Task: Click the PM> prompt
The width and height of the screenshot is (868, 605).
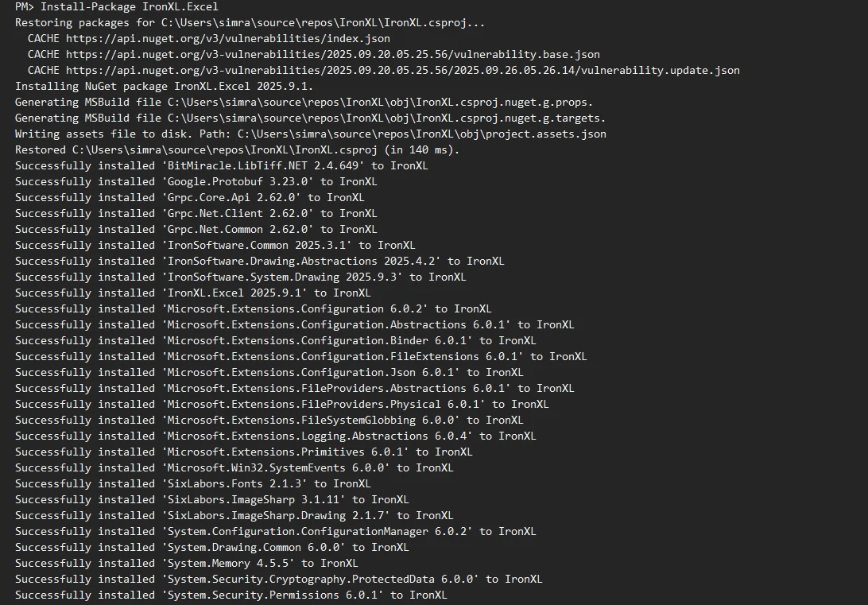Action: pos(25,6)
